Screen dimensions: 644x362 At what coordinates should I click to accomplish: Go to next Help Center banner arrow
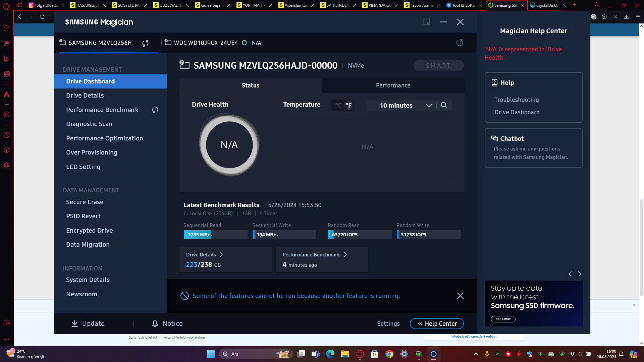coord(580,274)
